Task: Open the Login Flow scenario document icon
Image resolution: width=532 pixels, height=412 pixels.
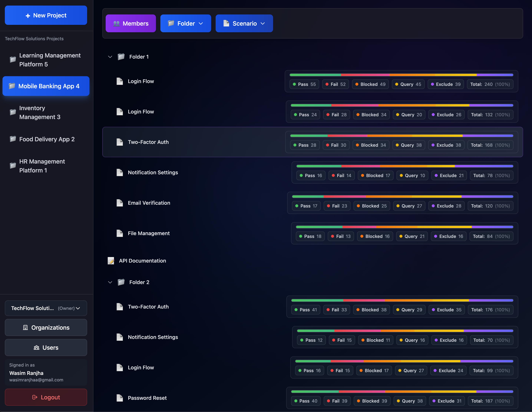Action: pyautogui.click(x=120, y=81)
